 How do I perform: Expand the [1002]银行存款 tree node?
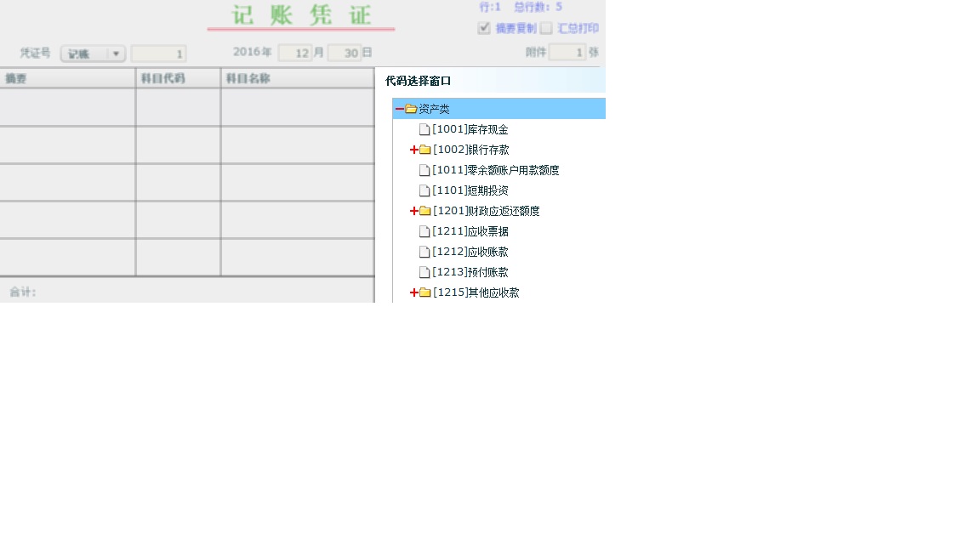413,150
